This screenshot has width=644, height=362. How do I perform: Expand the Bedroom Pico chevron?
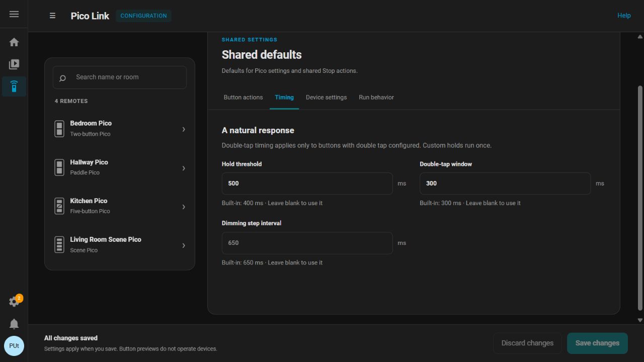(184, 129)
